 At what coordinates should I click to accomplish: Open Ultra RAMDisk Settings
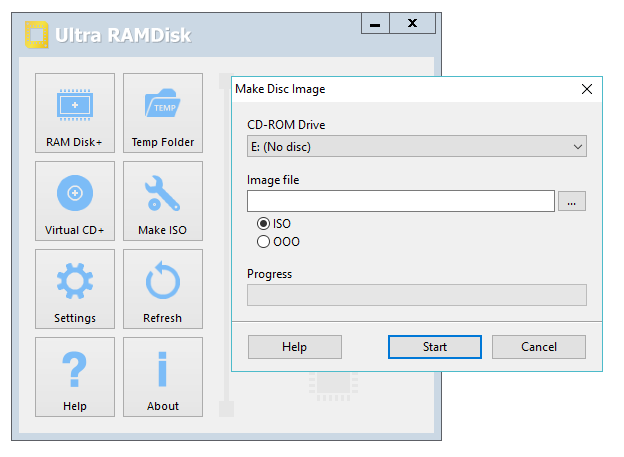(x=75, y=289)
